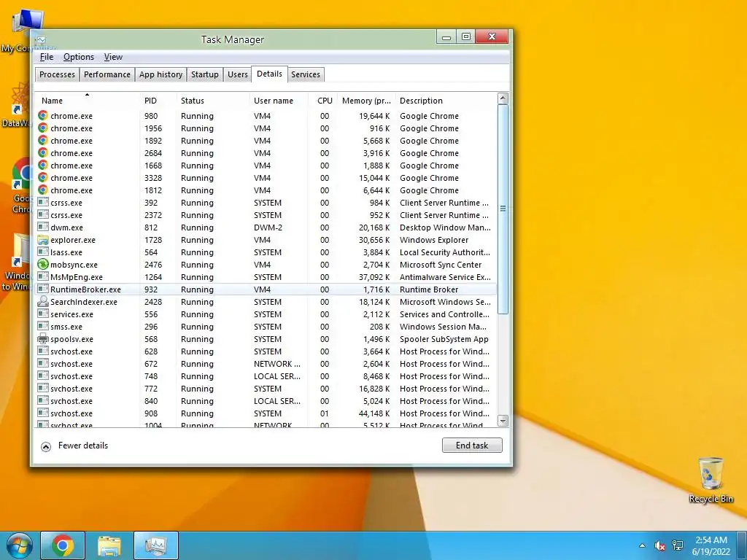Click the smss.exe process icon

click(43, 326)
